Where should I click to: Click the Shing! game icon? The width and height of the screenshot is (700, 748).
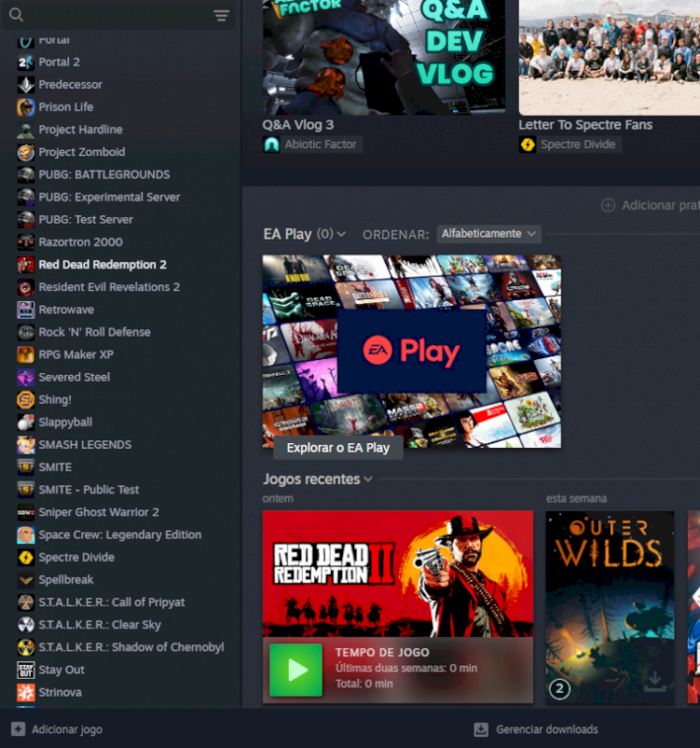[x=26, y=400]
